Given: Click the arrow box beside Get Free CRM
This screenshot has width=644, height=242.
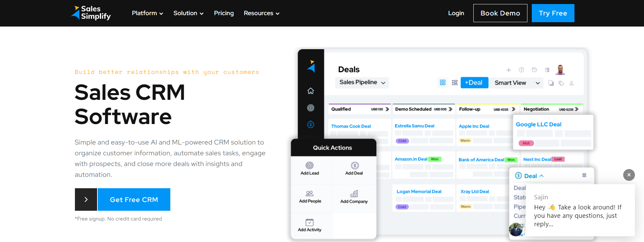Looking at the screenshot, I should pos(86,200).
